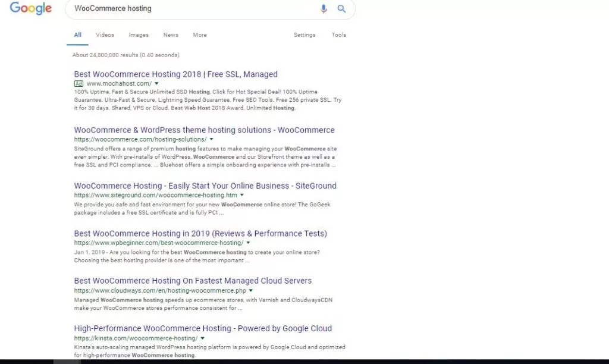
Task: Expand arrow next to woocommerce.com/hosting-solutions URL
Action: (x=211, y=139)
